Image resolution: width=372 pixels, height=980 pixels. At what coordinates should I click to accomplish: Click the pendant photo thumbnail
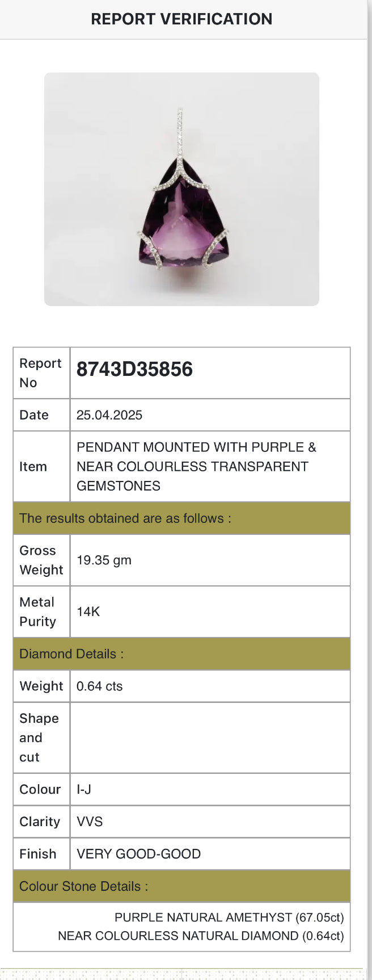tap(181, 189)
